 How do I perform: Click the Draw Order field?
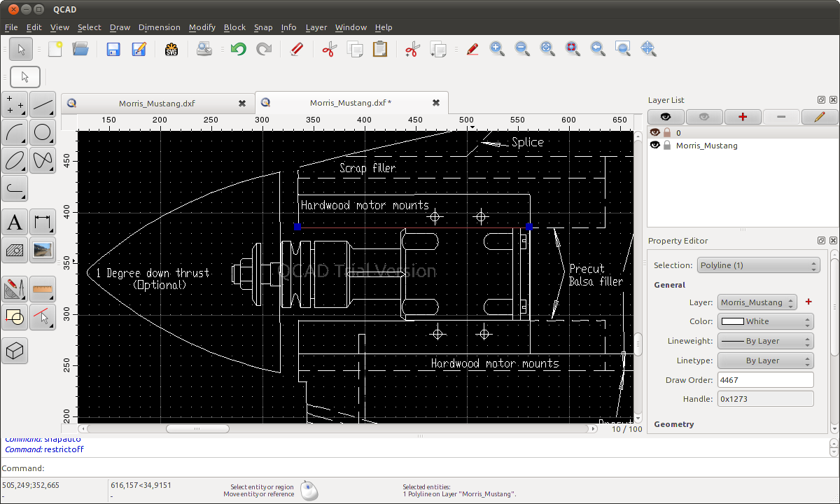pyautogui.click(x=766, y=380)
